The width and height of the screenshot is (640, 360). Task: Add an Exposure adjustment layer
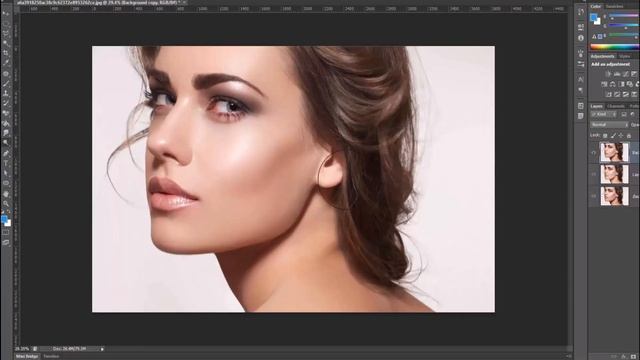(x=634, y=74)
